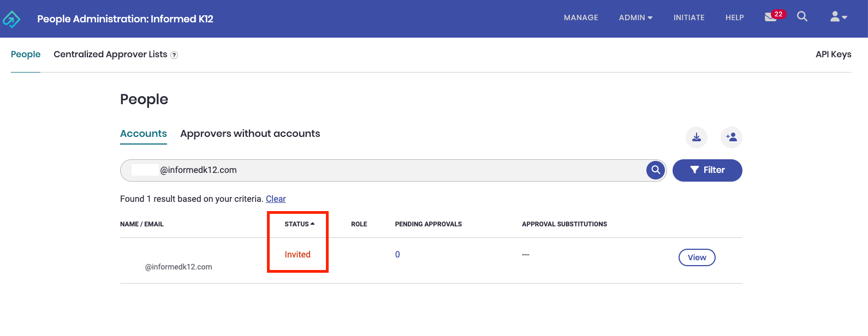Open the user profile account menu
Screen dimensions: 868x336
(838, 17)
